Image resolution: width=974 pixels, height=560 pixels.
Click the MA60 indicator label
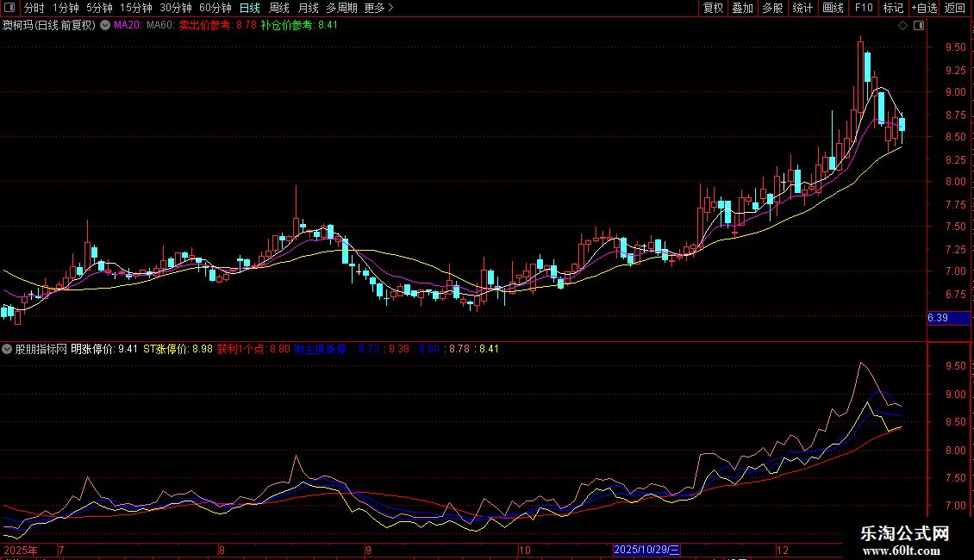click(x=160, y=26)
